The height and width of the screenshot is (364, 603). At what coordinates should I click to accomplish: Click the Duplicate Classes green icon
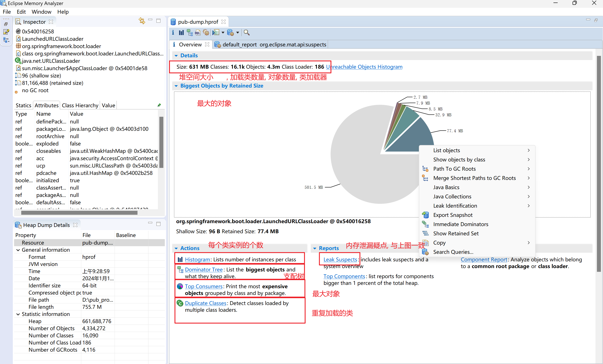click(x=180, y=303)
